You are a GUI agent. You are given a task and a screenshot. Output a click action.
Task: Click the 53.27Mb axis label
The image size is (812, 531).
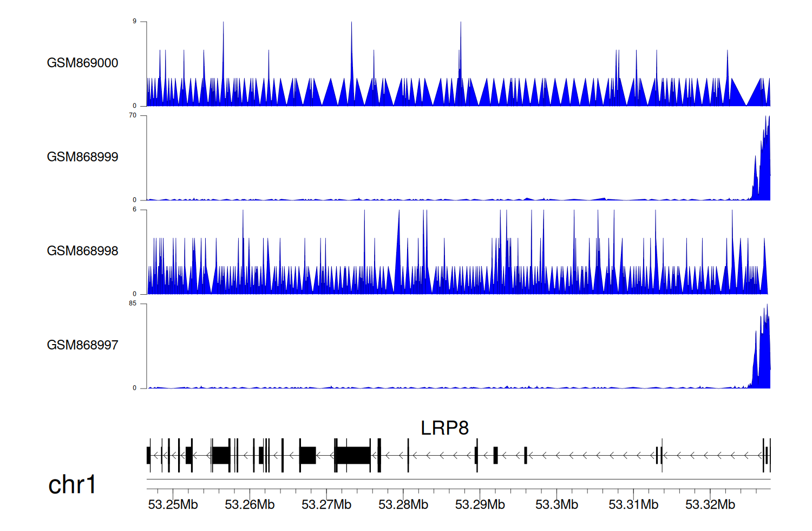click(x=326, y=504)
